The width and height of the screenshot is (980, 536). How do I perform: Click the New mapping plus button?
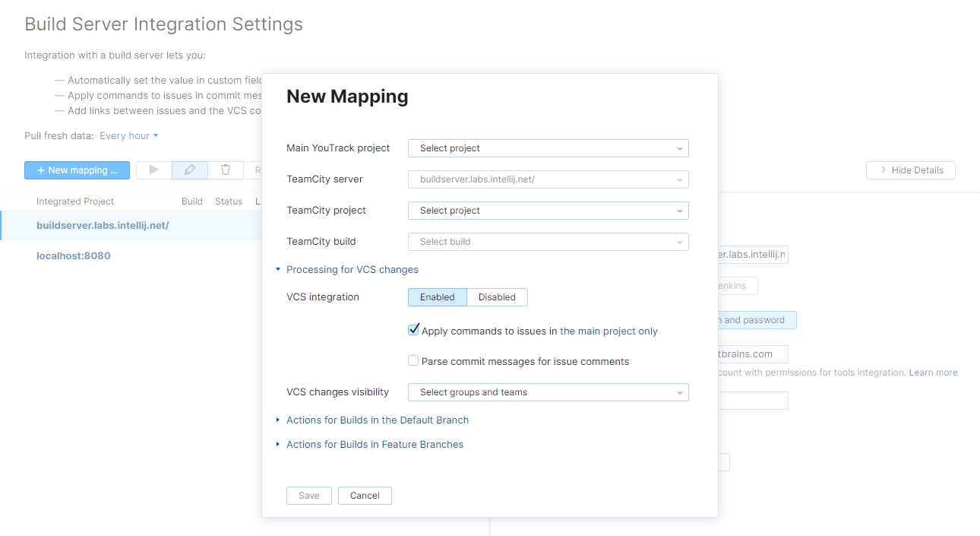[77, 170]
